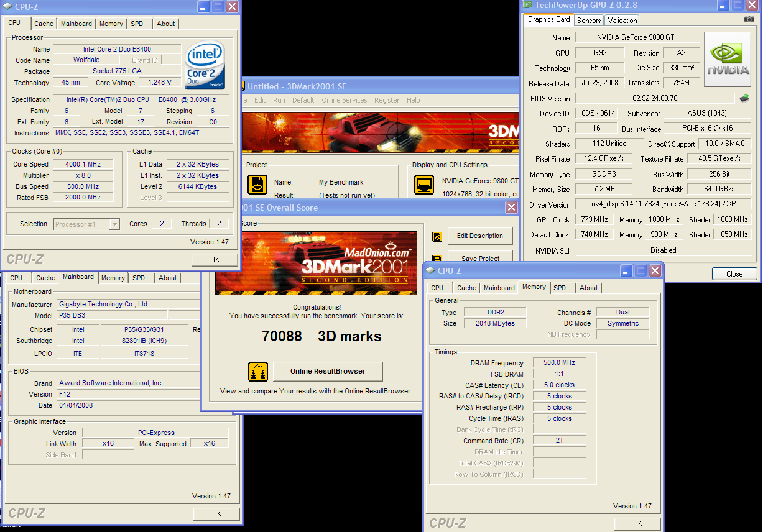The width and height of the screenshot is (763, 532).
Task: Click the Level 2 cache value 6144 KBytes
Action: tap(197, 187)
